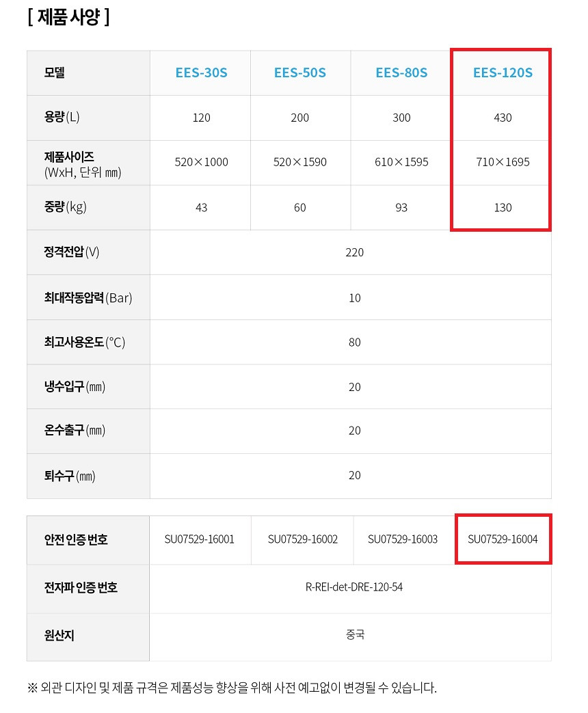Image resolution: width=588 pixels, height=713 pixels.
Task: Select the 710×1695 product size cell
Action: point(503,162)
